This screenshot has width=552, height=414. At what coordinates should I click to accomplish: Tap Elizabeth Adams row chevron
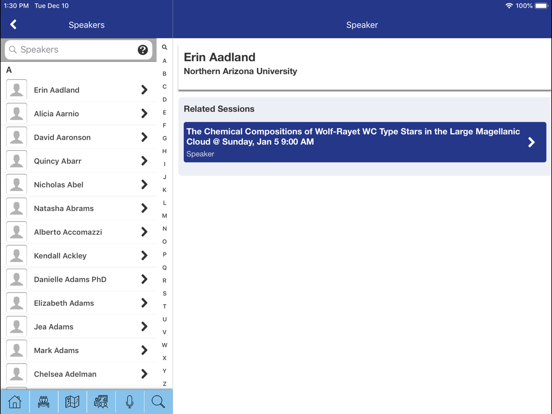144,303
